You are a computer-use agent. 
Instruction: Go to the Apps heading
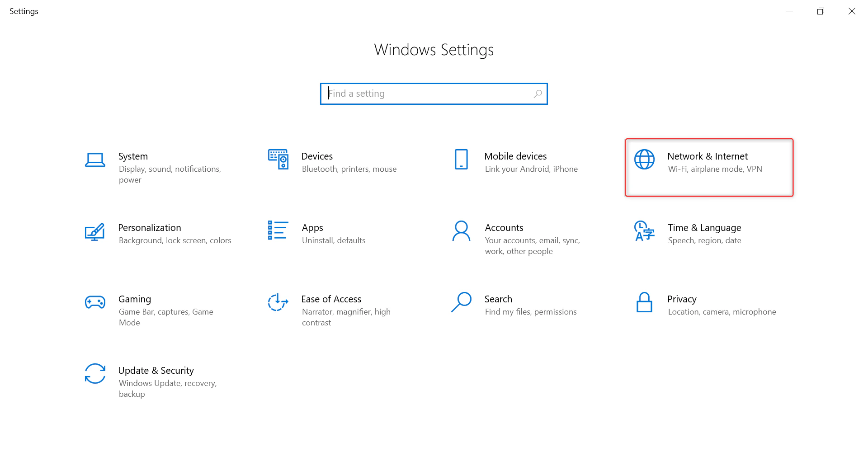click(x=312, y=228)
